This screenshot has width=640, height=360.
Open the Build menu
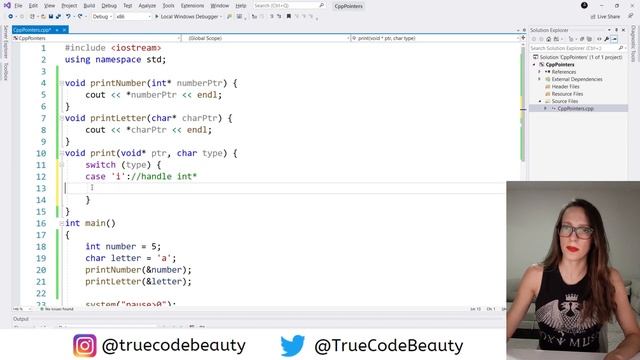[89, 6]
